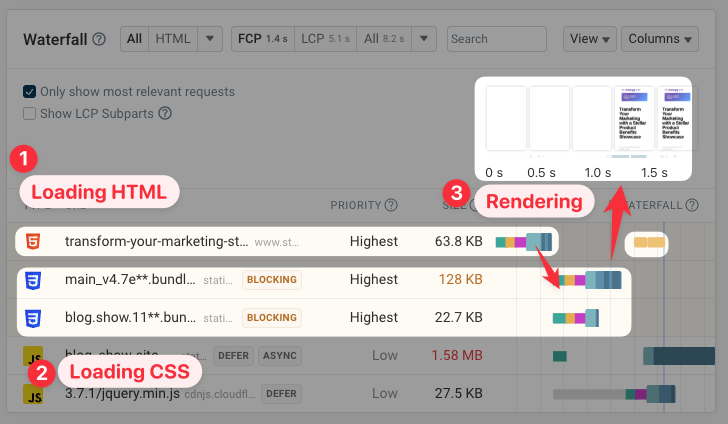Select the HTML request type filter
This screenshot has width=728, height=424.
point(172,39)
